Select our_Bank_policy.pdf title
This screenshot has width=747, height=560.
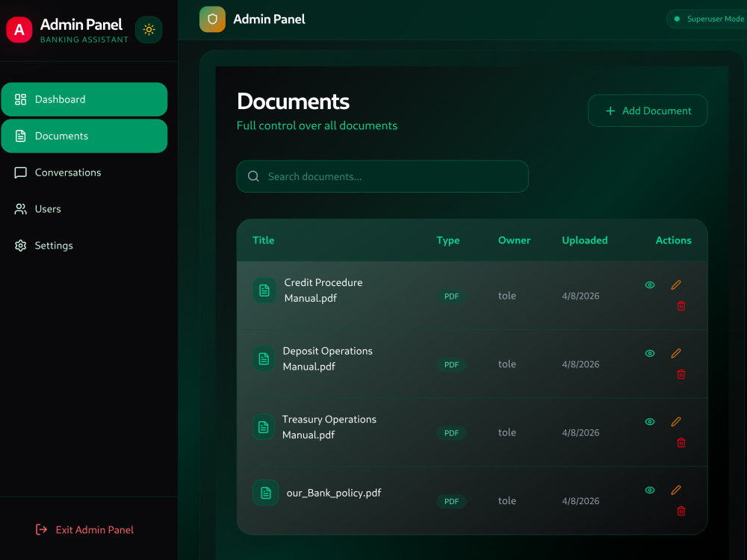[x=333, y=493]
